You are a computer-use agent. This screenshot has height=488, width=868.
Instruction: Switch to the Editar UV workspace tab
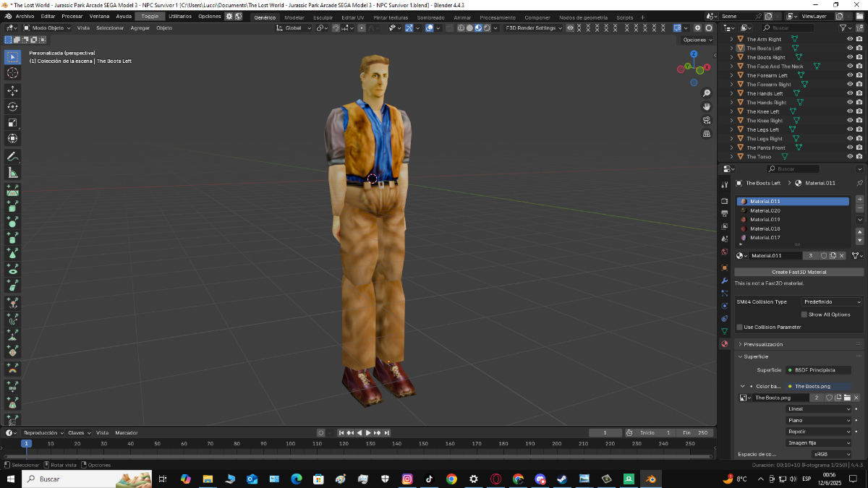click(x=353, y=17)
